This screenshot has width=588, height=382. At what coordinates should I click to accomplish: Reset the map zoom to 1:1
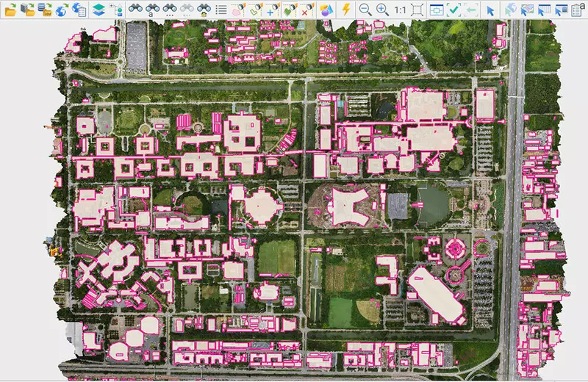tap(400, 10)
